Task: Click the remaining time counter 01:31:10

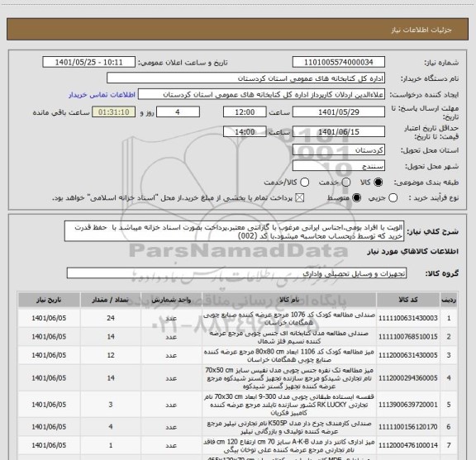Action: coord(114,112)
